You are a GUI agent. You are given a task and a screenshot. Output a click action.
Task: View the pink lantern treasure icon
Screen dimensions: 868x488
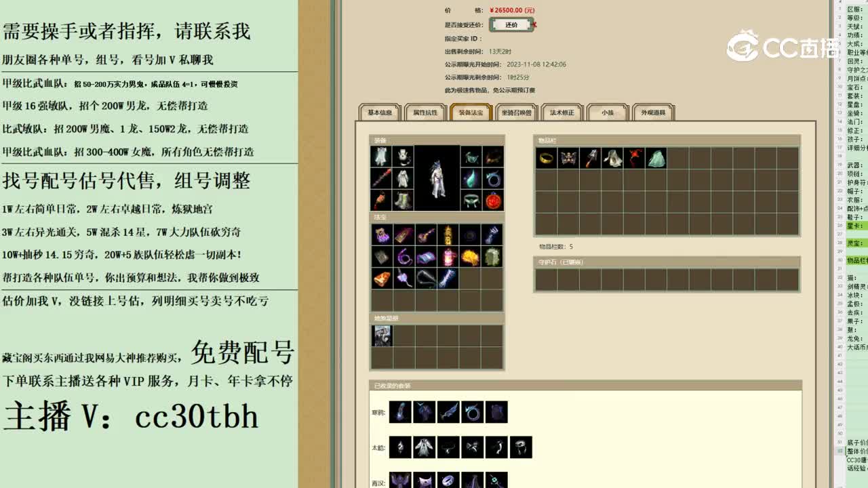click(x=448, y=257)
